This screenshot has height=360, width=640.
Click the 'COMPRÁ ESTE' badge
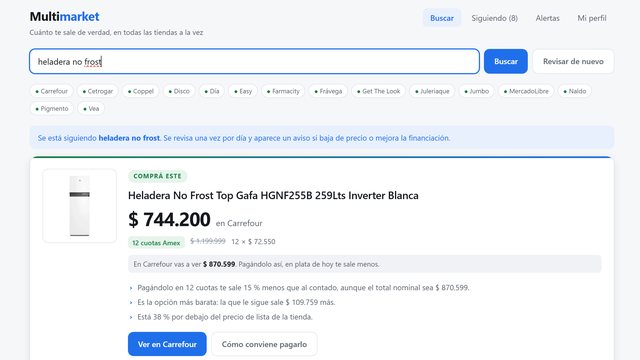[x=157, y=176]
